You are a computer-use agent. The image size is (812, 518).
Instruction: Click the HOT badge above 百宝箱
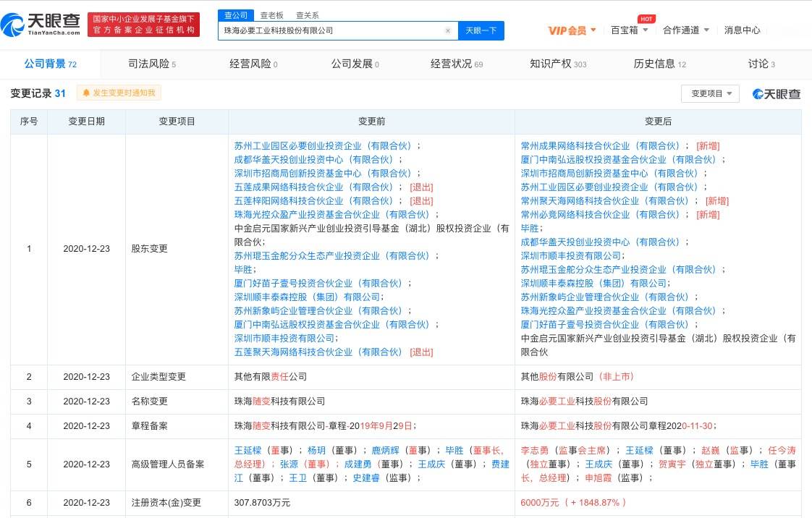pyautogui.click(x=646, y=19)
